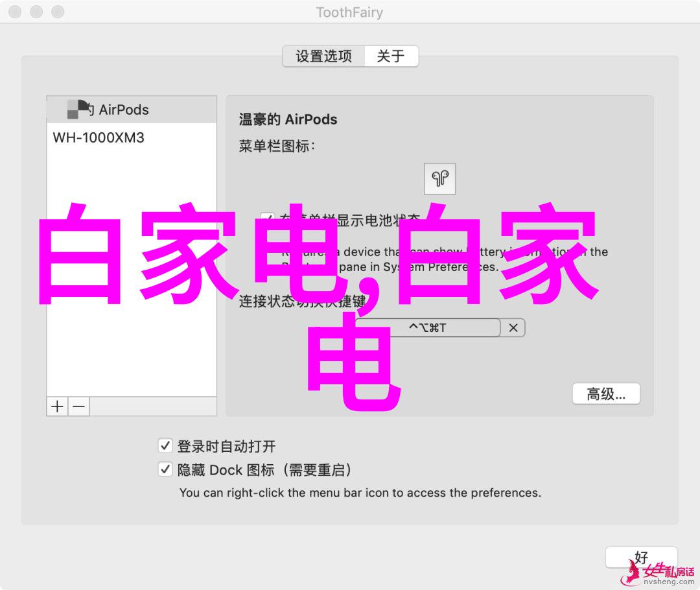
Task: Minimize the ToothFairy preferences window
Action: [x=37, y=12]
